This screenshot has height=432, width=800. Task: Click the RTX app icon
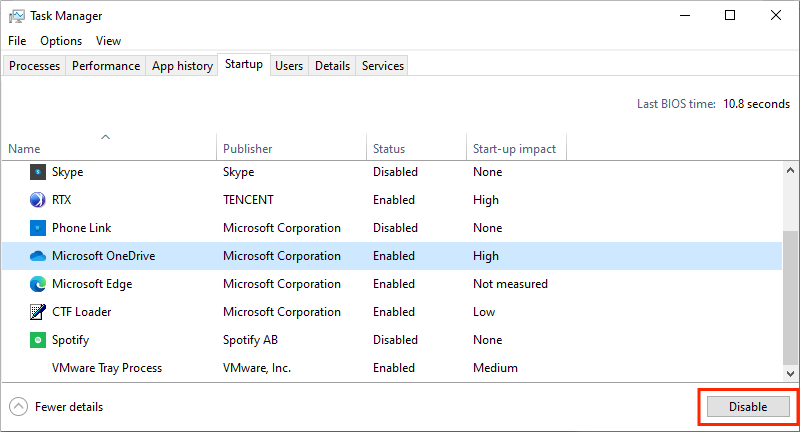[x=38, y=200]
